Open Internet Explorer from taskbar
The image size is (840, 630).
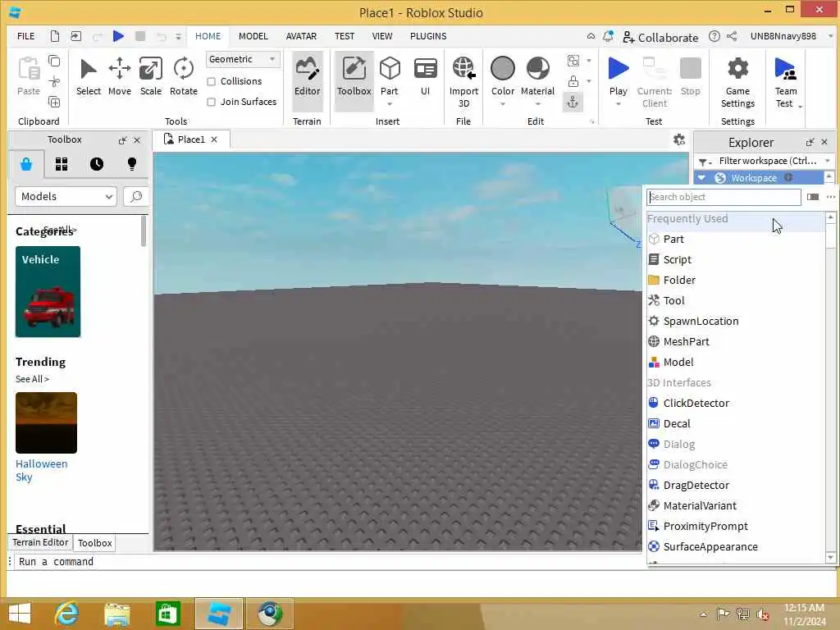pos(66,614)
